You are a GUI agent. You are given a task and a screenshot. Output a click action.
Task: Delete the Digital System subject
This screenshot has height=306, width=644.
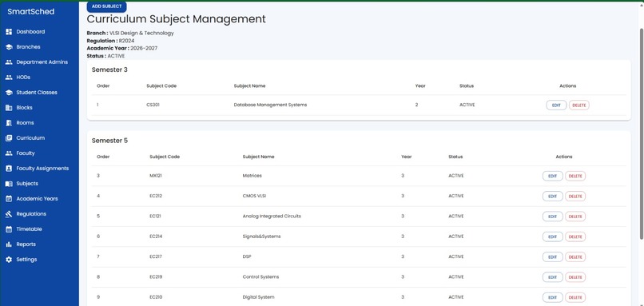(575, 297)
